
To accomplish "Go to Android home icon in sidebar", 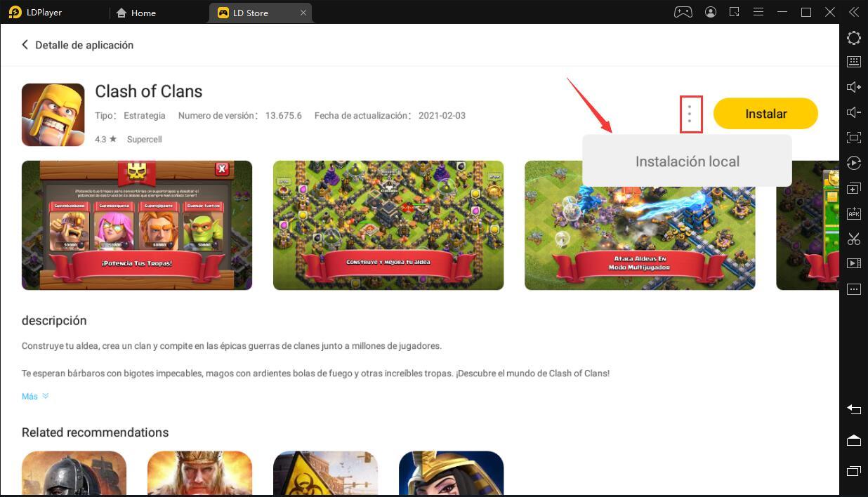I will (854, 440).
